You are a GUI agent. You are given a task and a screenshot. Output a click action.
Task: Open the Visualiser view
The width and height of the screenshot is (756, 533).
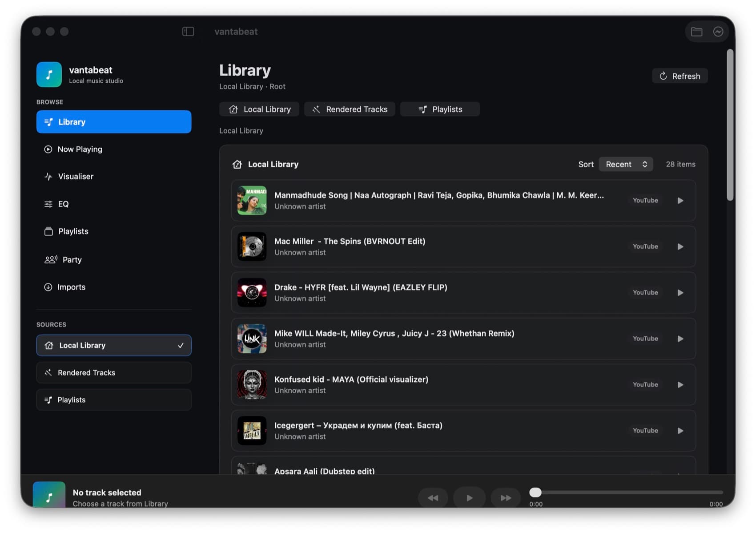click(x=114, y=177)
